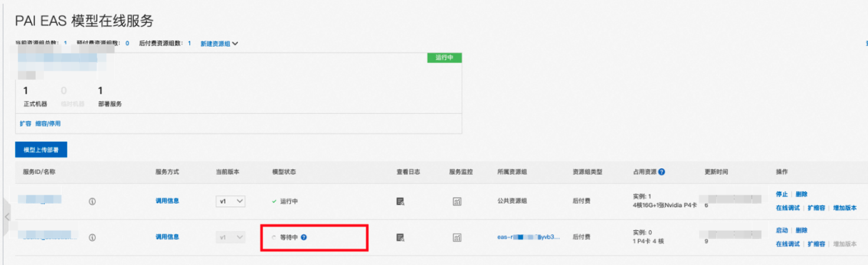Open the v1 version dropdown of running service
The width and height of the screenshot is (868, 265).
coord(230,201)
